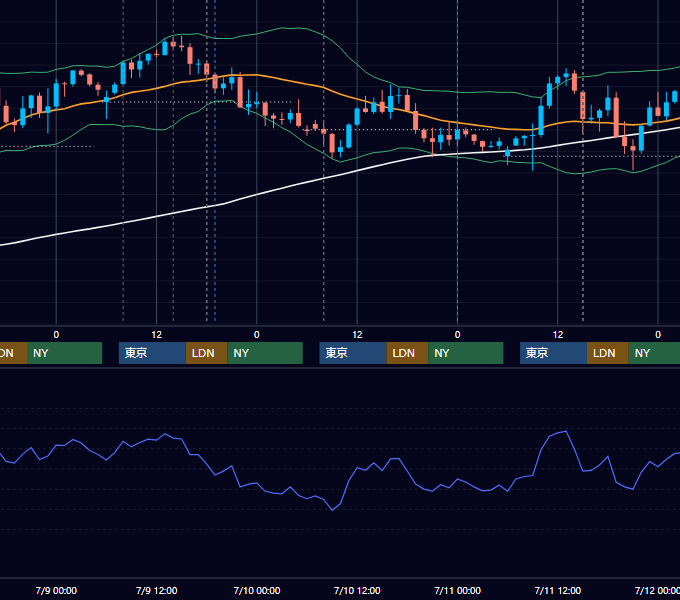Click the 東京 session block on 7/11

click(x=554, y=353)
